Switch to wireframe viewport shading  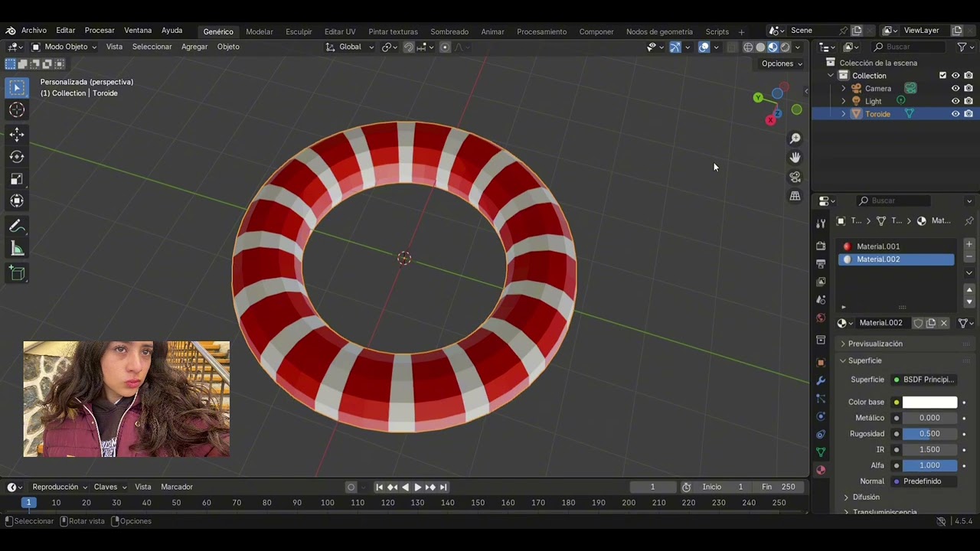(x=748, y=47)
